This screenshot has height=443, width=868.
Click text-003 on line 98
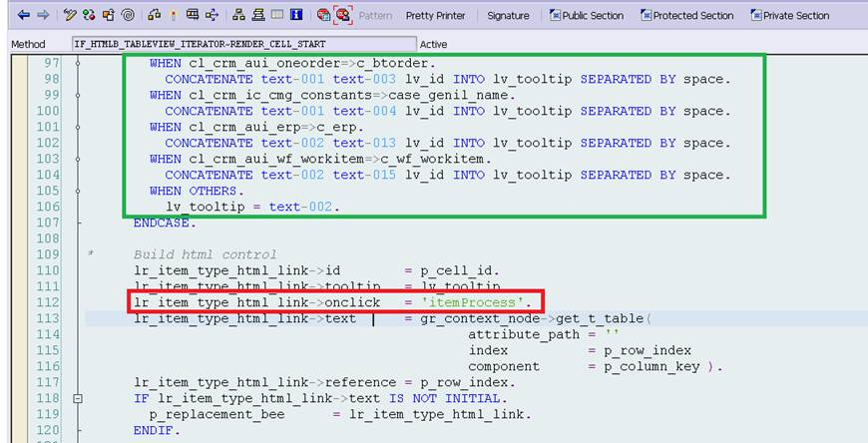(x=364, y=79)
